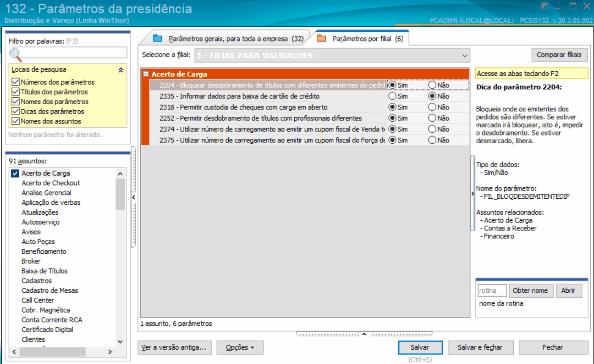
Task: Collapse the Locais de pesquisa panel
Action: (121, 70)
